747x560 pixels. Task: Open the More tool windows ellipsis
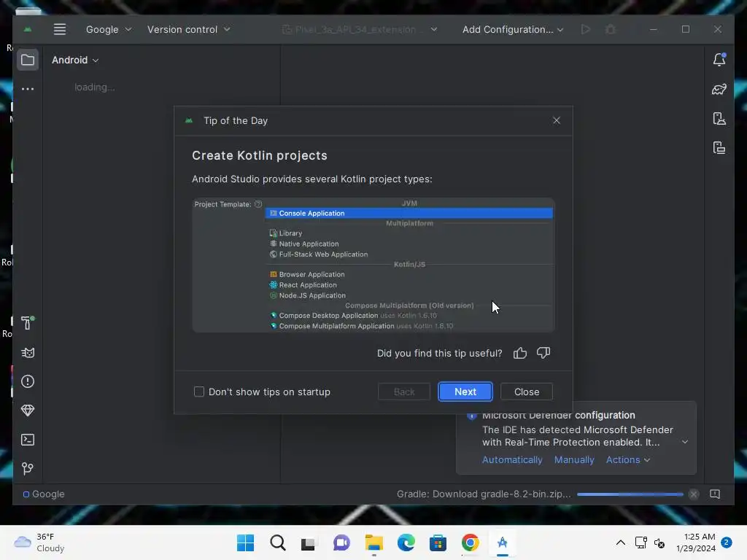click(x=28, y=89)
